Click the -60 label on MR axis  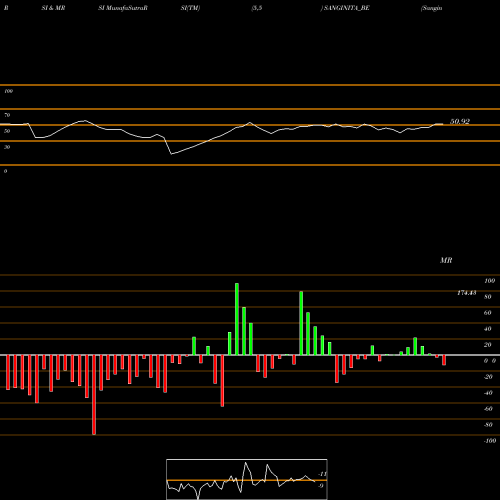coord(488,409)
